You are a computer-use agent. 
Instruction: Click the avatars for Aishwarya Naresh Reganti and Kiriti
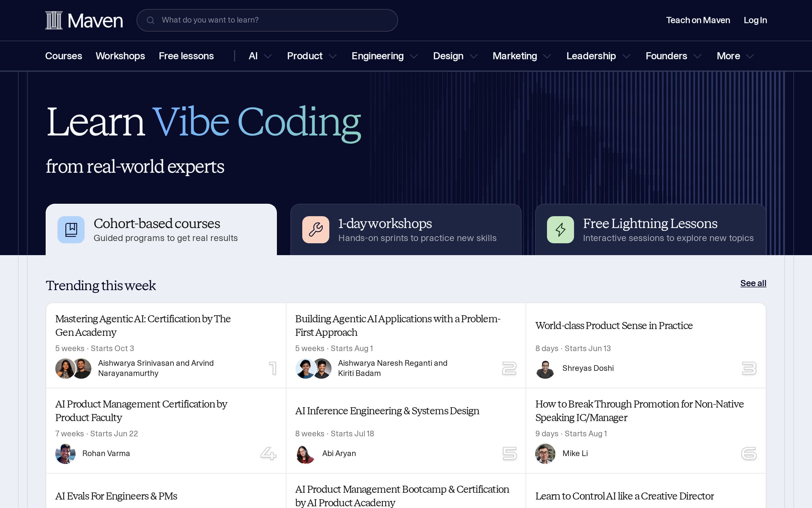point(314,369)
